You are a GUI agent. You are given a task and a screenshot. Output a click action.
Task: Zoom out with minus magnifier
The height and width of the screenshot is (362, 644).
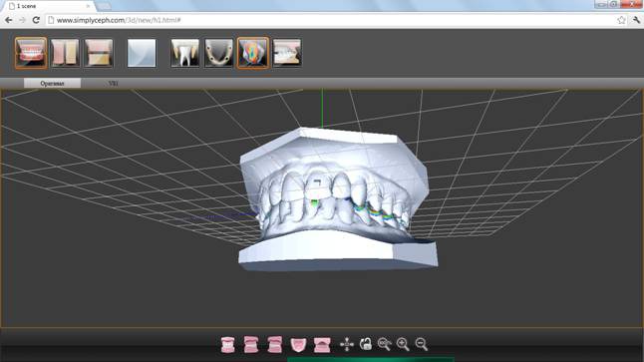(422, 344)
